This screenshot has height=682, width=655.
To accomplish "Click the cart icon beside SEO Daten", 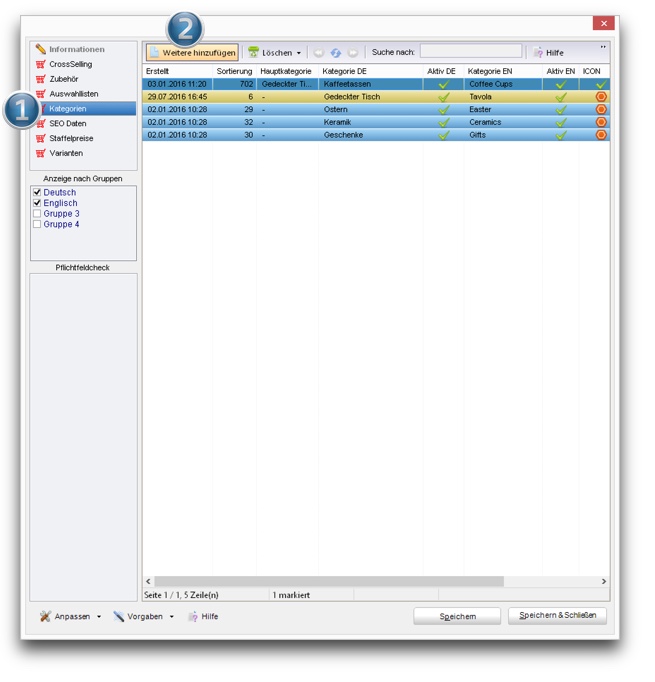I will coord(40,124).
